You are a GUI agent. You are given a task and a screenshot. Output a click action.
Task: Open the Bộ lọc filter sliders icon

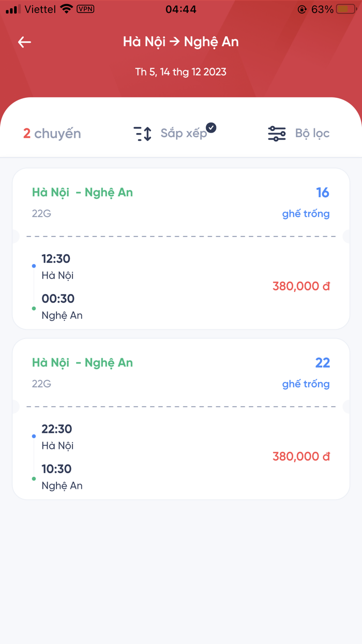277,133
